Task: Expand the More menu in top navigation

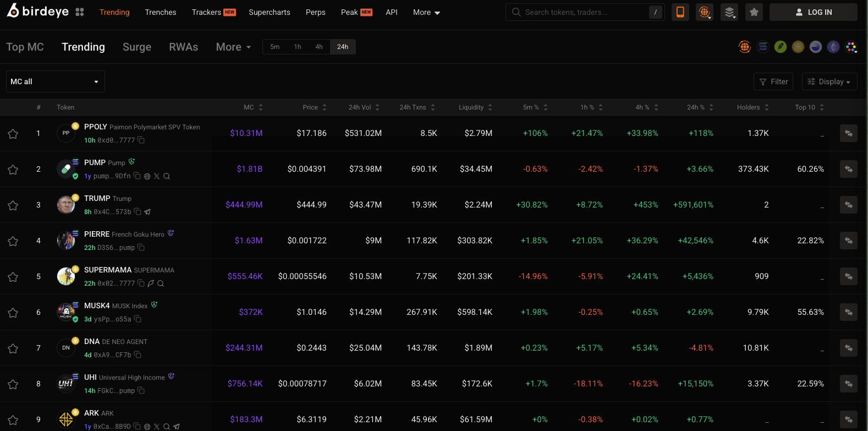Action: 426,12
